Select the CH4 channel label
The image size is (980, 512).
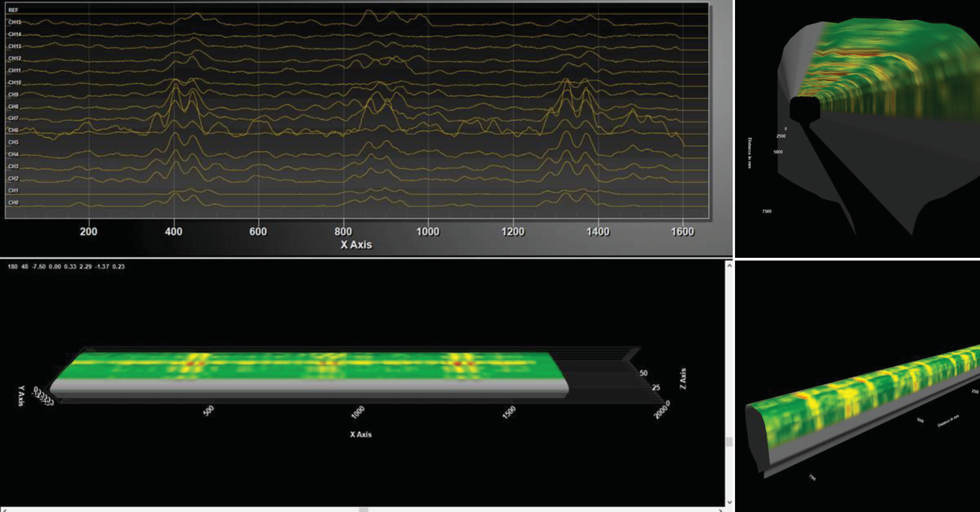coord(13,154)
